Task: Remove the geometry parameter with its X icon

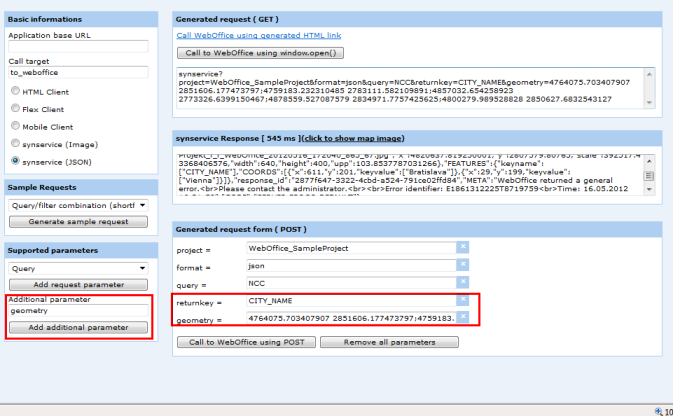Action: pyautogui.click(x=463, y=317)
